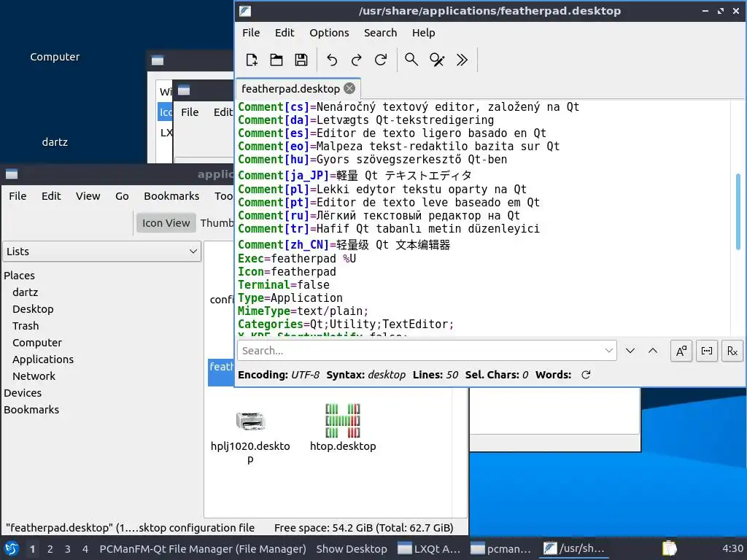Click Bookmarks heading in side pane
This screenshot has height=560, width=747.
(x=31, y=410)
